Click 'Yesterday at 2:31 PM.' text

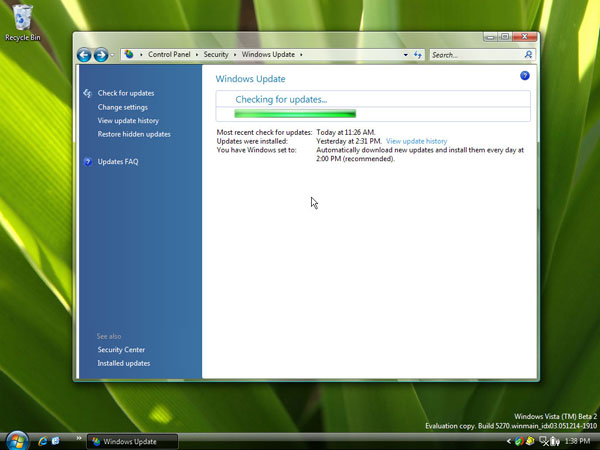tap(349, 141)
